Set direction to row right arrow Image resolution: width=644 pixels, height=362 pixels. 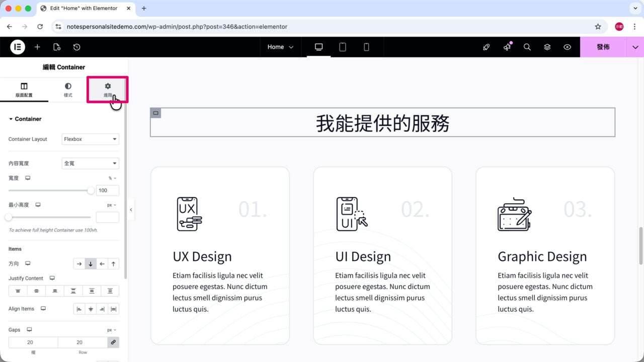(x=79, y=263)
